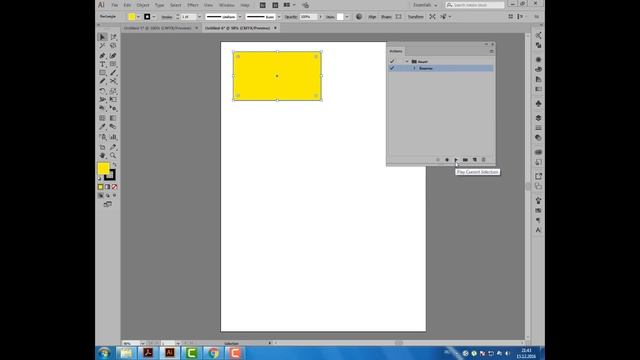Select the Blend tool
This screenshot has height=360, width=640.
point(113,127)
